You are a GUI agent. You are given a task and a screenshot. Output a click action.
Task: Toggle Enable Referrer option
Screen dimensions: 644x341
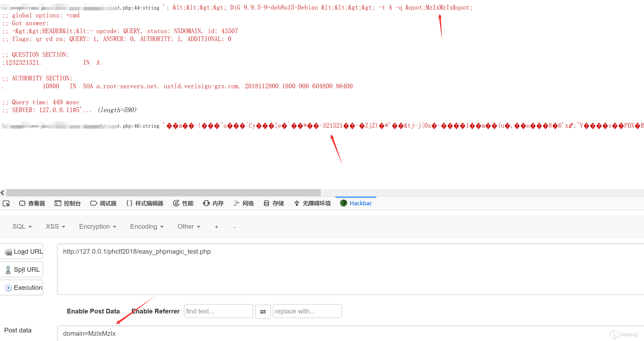[x=156, y=311]
